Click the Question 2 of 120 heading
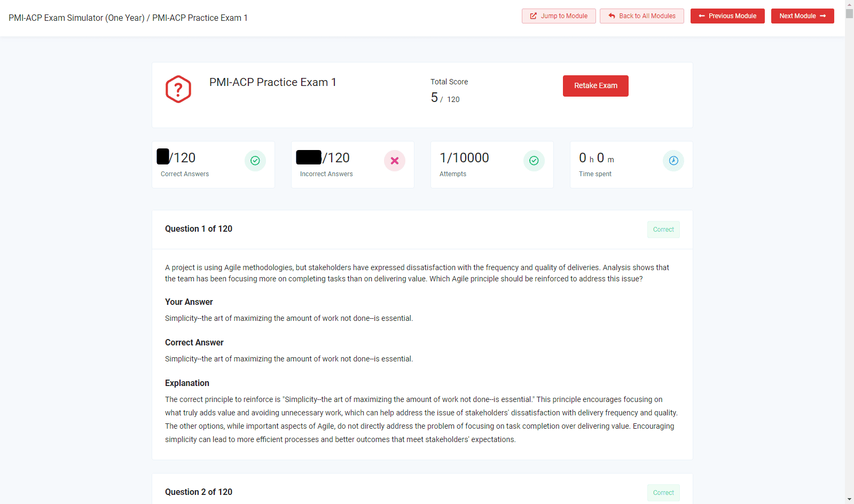This screenshot has height=504, width=854. point(199,492)
